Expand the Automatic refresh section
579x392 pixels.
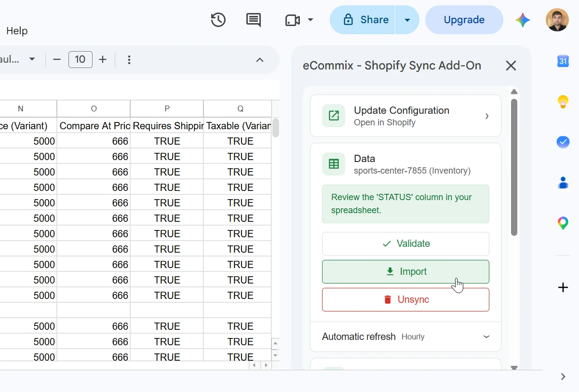[x=405, y=337]
